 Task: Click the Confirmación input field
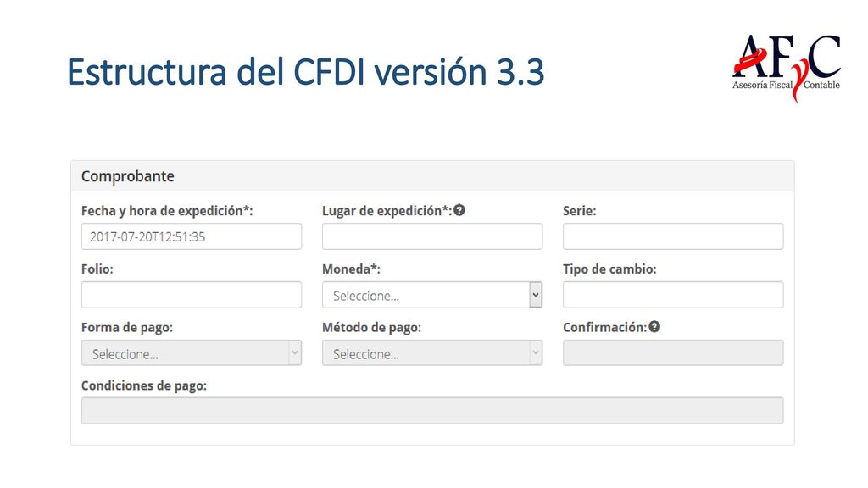tap(673, 353)
